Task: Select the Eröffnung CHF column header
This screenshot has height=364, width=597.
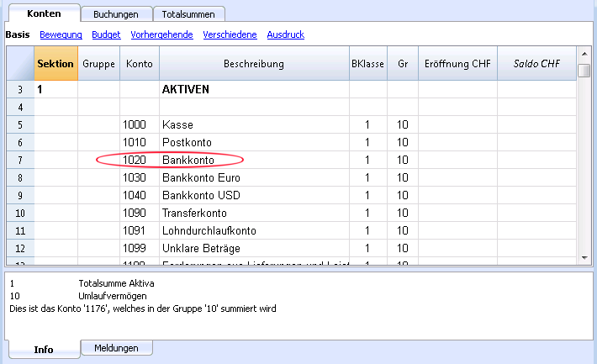Action: pos(457,64)
